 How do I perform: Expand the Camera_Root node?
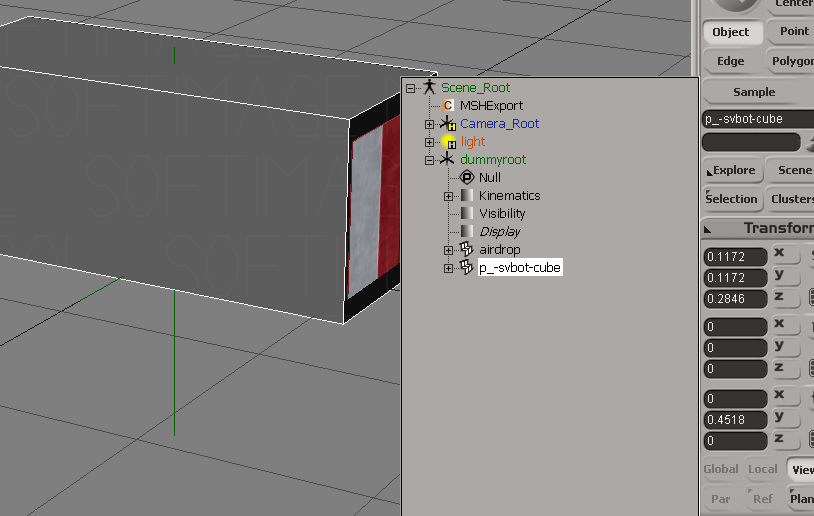tap(429, 124)
